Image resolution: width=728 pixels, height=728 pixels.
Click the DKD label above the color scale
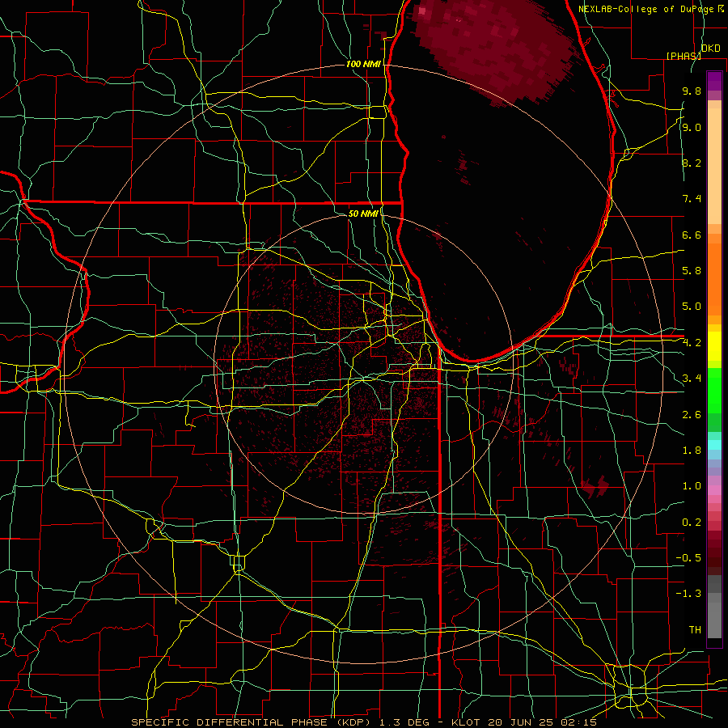coord(710,49)
